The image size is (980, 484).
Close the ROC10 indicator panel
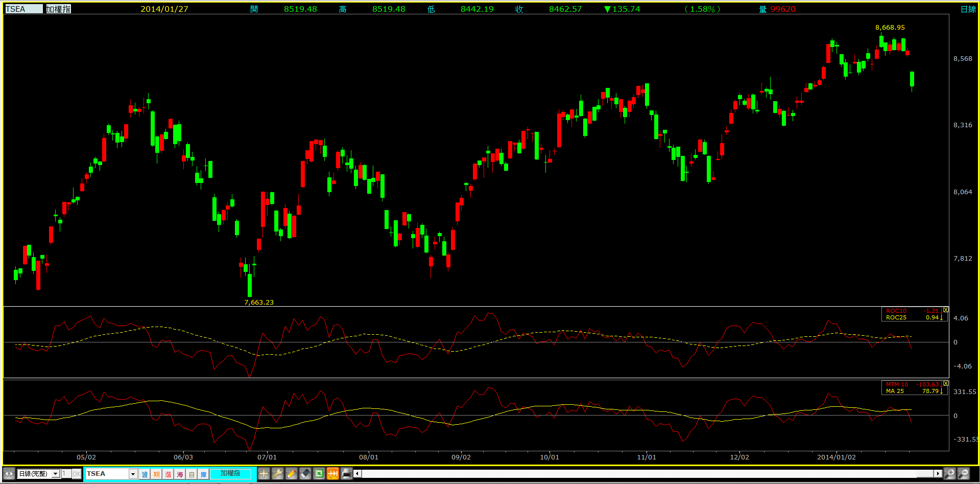pos(946,310)
